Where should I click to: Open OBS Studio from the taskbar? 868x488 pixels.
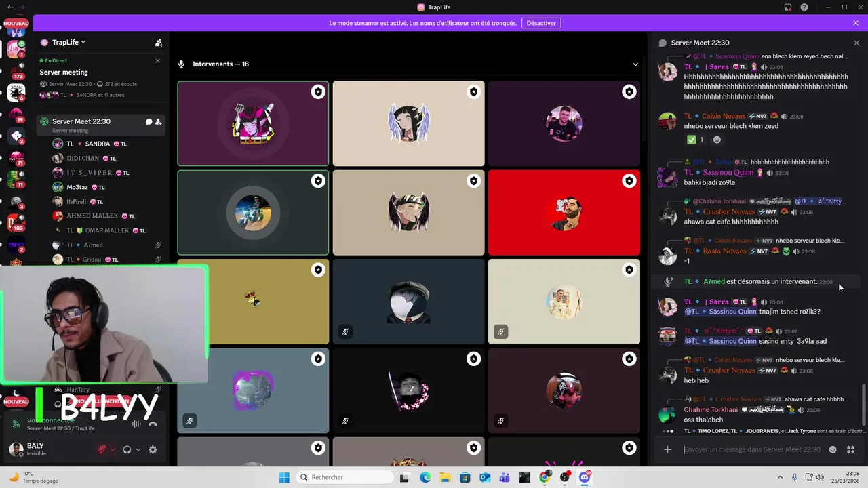point(565,477)
